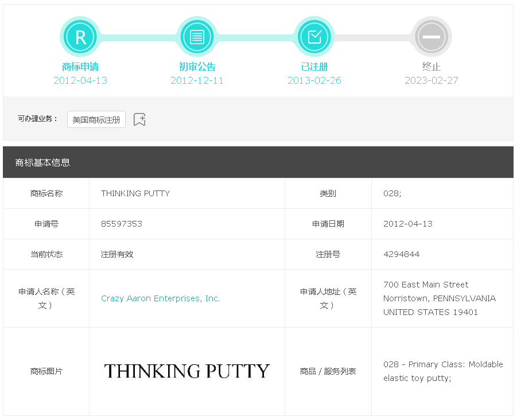Select application number 85597353
Viewport: 517px width, 420px height.
pyautogui.click(x=121, y=224)
